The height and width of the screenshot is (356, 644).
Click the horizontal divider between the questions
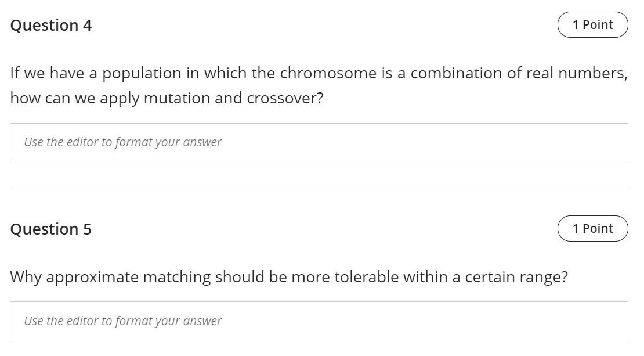point(319,188)
